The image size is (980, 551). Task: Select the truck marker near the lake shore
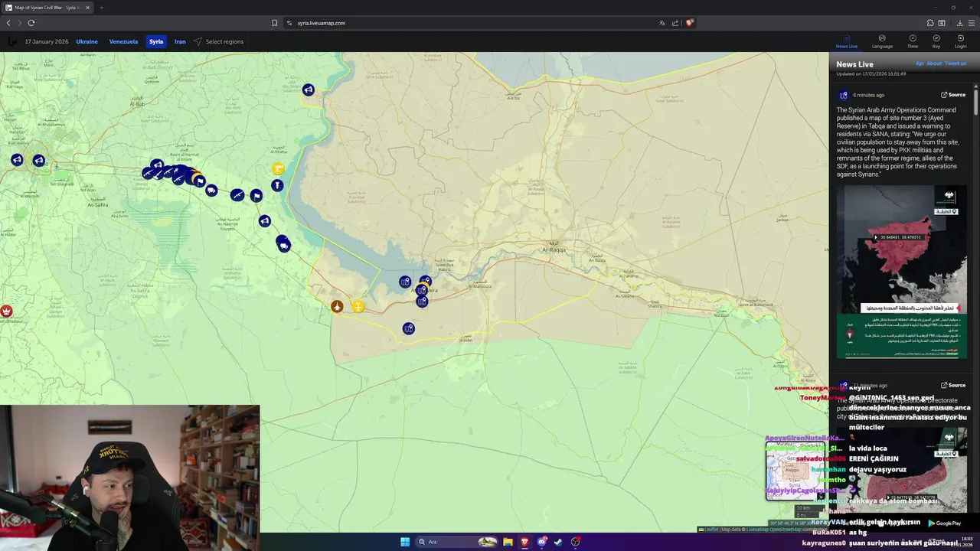pos(284,246)
